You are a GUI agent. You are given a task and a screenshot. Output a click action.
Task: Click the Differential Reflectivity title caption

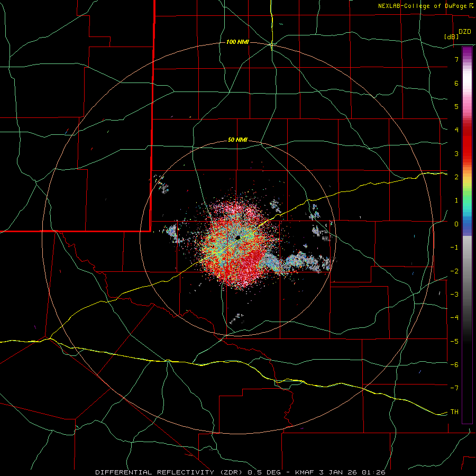[240, 472]
